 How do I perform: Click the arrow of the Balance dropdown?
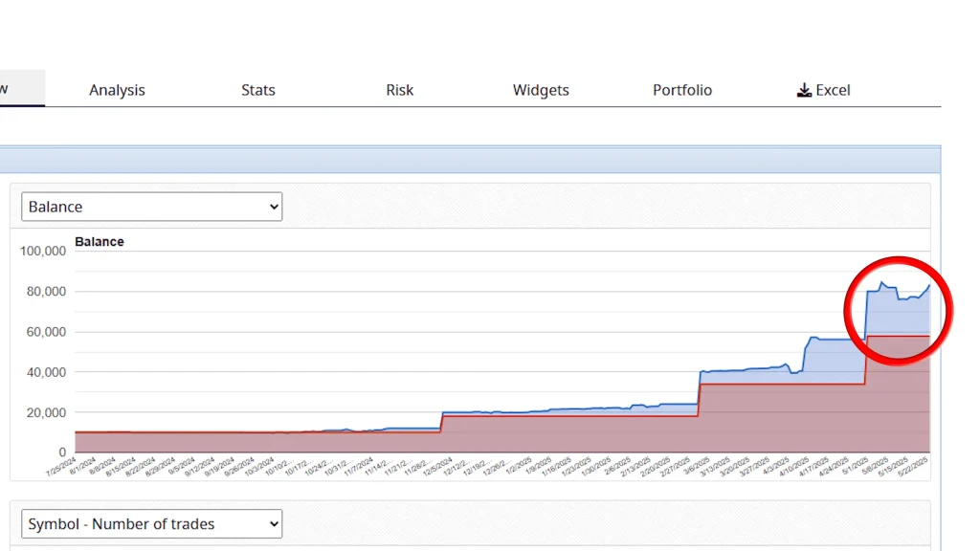tap(274, 207)
